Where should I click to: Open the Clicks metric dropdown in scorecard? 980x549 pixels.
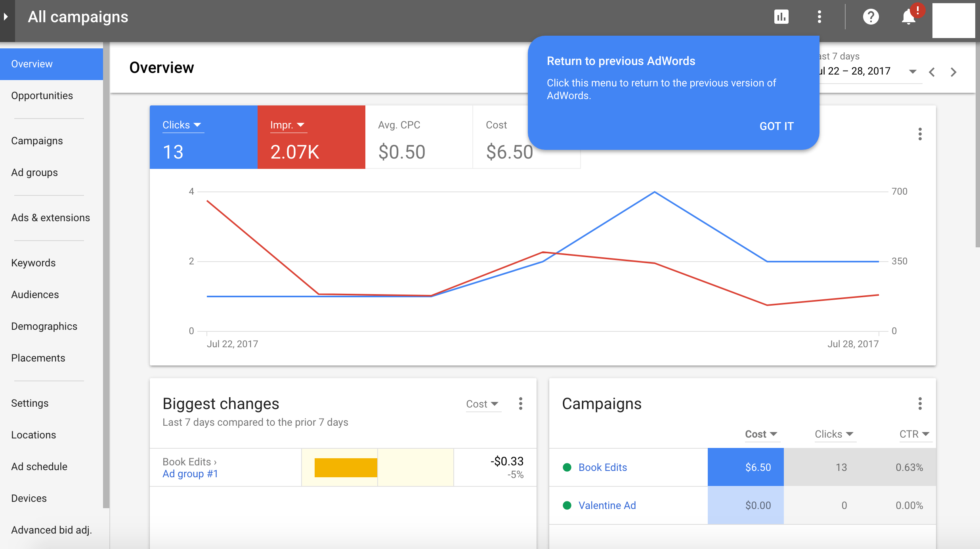pyautogui.click(x=182, y=125)
